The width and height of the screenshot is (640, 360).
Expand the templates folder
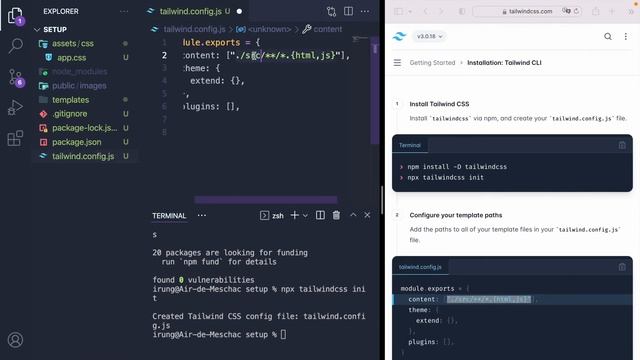click(x=70, y=100)
